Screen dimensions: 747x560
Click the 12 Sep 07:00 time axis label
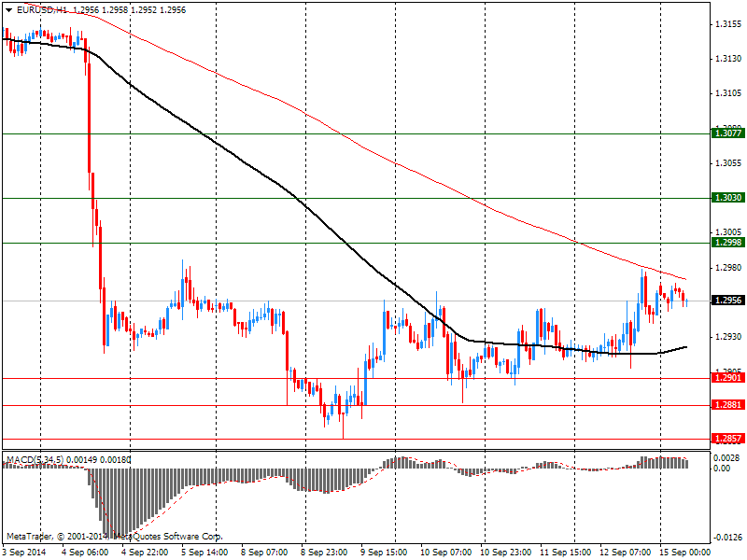(625, 553)
